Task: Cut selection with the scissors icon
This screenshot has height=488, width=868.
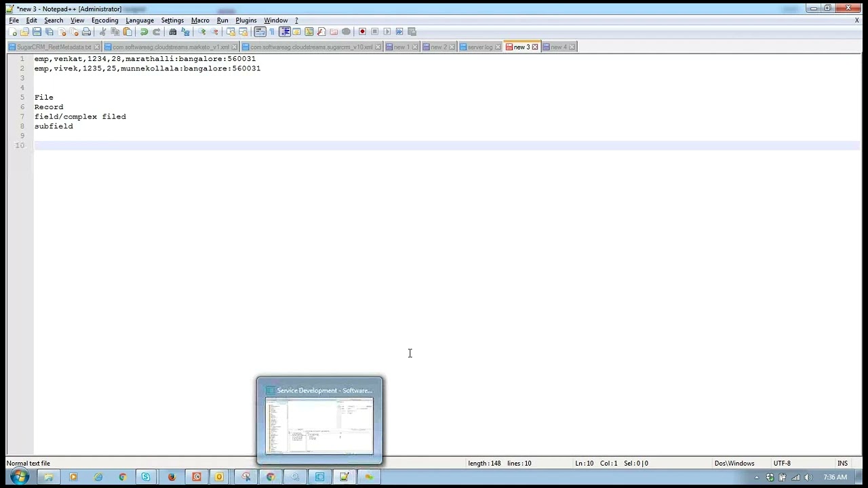Action: click(103, 32)
